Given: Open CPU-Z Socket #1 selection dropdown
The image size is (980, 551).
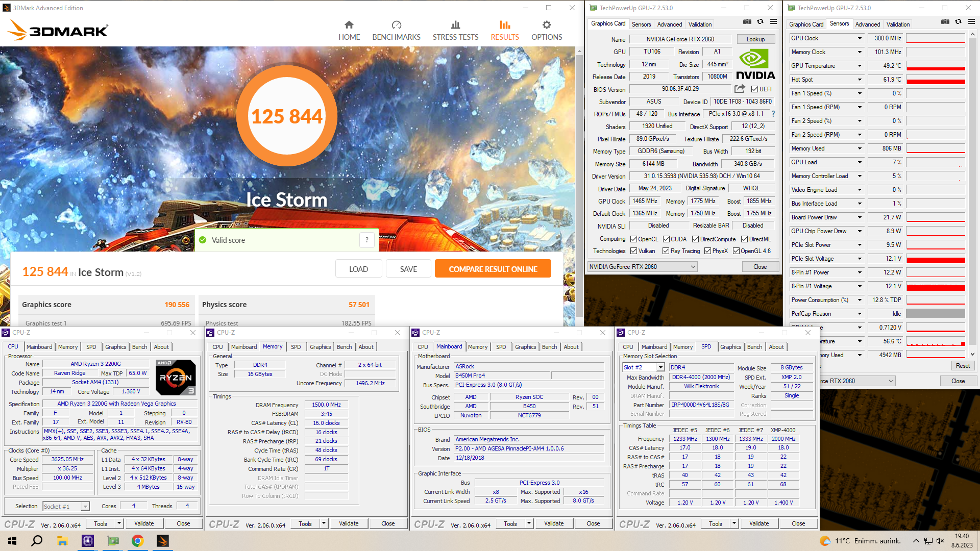Looking at the screenshot, I should (x=66, y=507).
